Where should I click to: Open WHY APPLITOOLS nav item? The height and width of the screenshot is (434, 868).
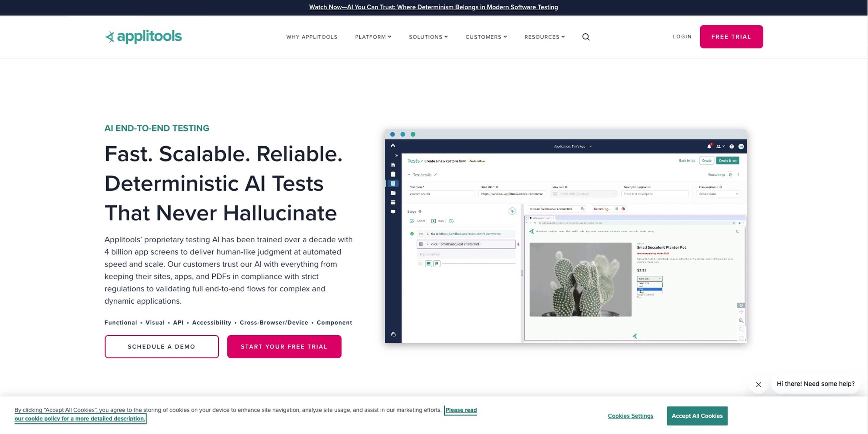click(312, 37)
